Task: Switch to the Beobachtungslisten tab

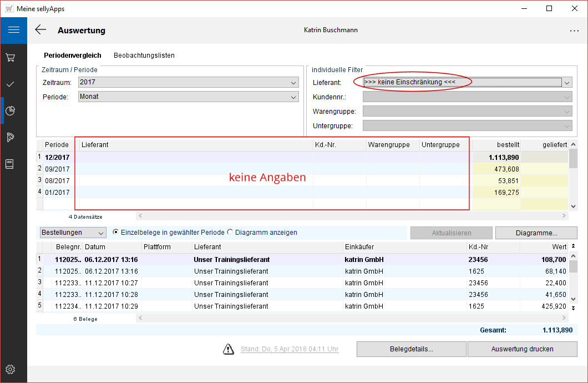Action: click(x=144, y=56)
